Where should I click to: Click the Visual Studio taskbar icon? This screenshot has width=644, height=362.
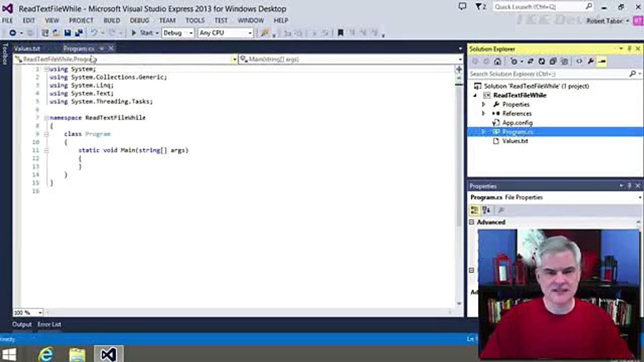pyautogui.click(x=108, y=355)
